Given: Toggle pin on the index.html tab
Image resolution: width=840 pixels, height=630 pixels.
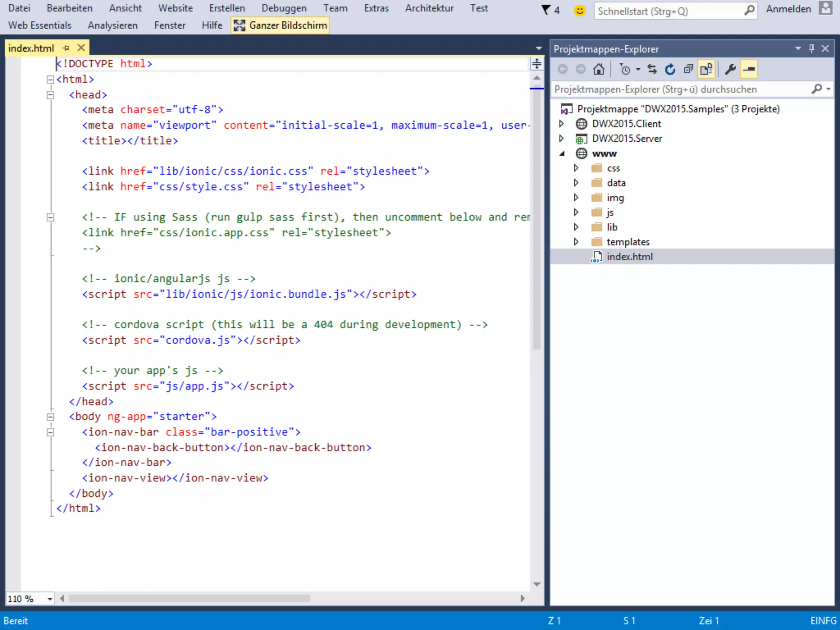Looking at the screenshot, I should point(66,48).
